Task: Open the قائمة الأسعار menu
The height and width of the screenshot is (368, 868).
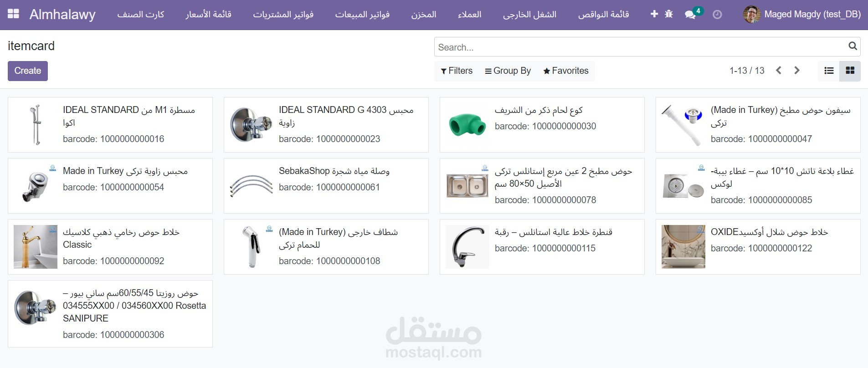Action: pyautogui.click(x=208, y=15)
